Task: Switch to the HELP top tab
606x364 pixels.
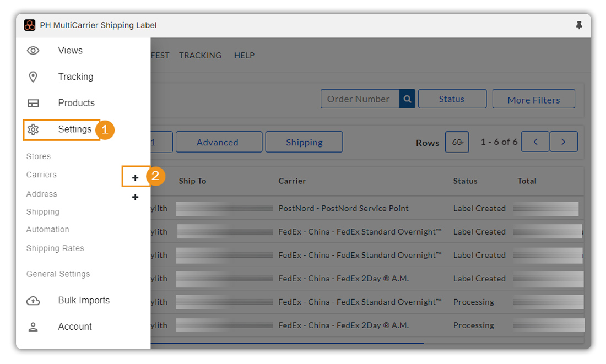Action: (244, 56)
